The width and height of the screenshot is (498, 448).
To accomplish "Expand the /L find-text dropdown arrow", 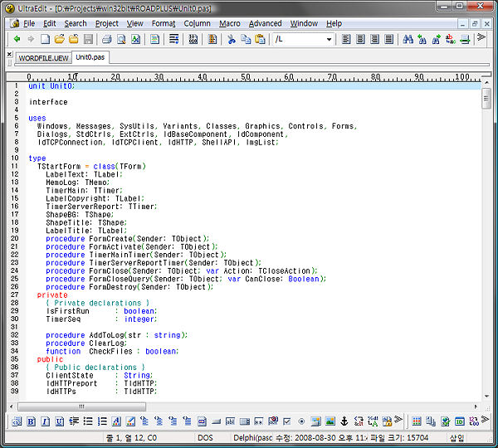I will point(329,39).
